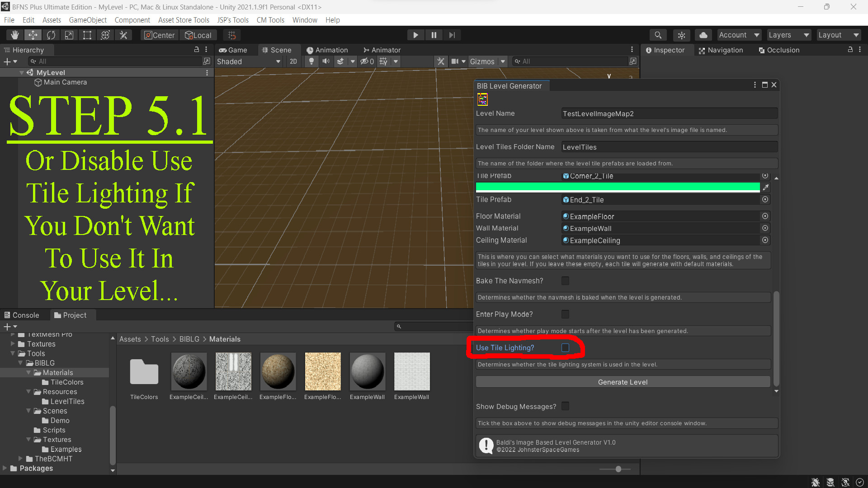The width and height of the screenshot is (868, 488).
Task: Enable the Use Tile Lighting checkbox
Action: coord(565,347)
